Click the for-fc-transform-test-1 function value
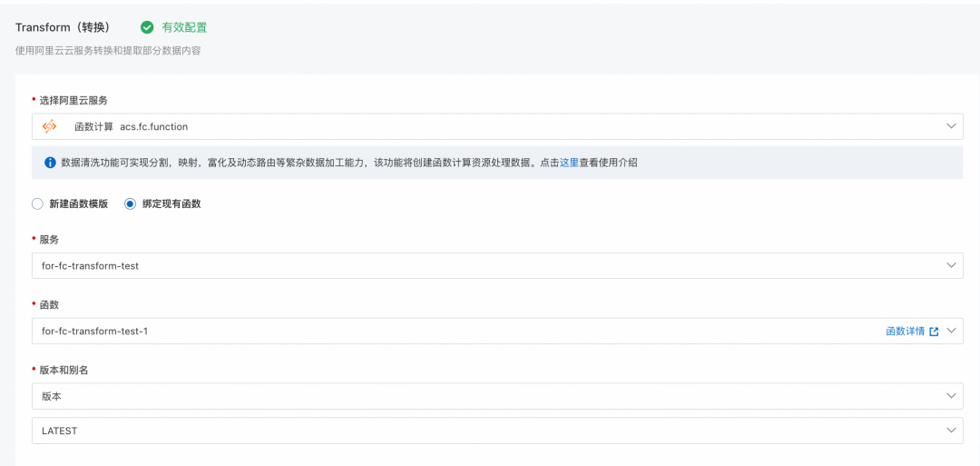 (x=95, y=332)
